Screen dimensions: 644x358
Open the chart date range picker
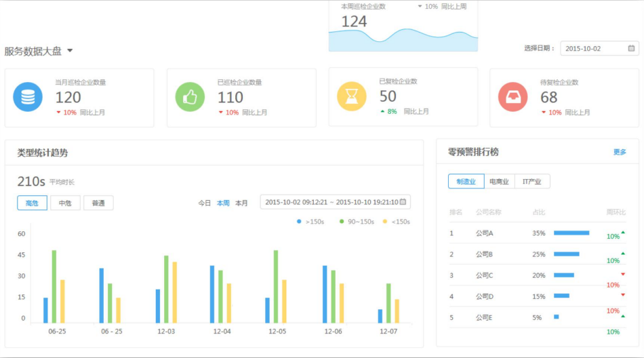click(331, 202)
